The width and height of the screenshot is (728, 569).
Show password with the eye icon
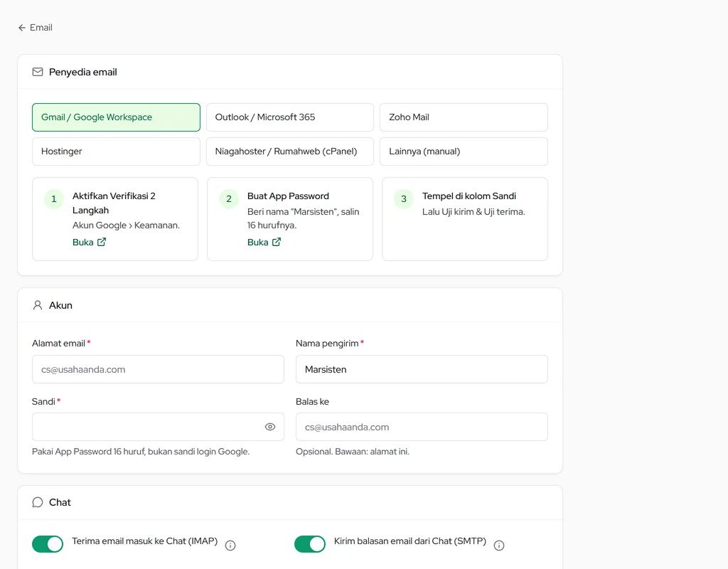point(270,427)
